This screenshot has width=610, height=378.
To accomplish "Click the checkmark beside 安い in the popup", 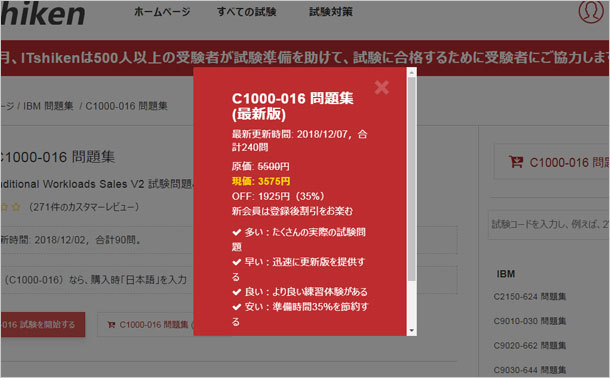I will [237, 307].
